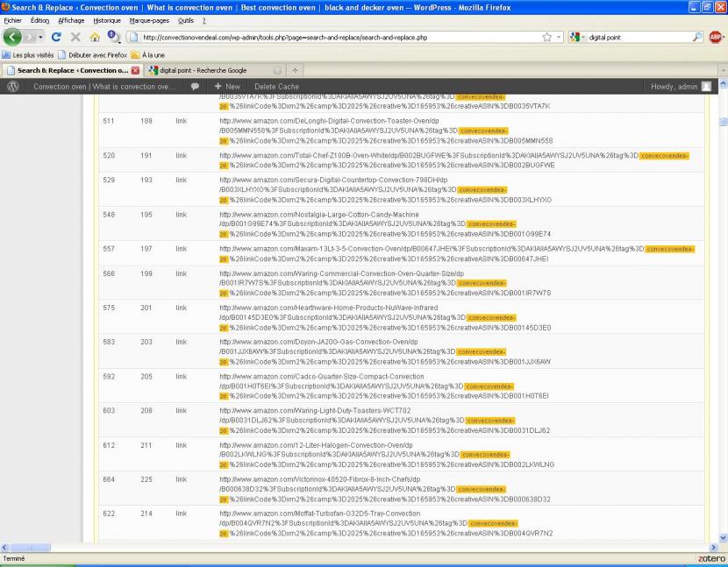This screenshot has width=728, height=567.
Task: Click row ID '520' cell
Action: (x=109, y=155)
